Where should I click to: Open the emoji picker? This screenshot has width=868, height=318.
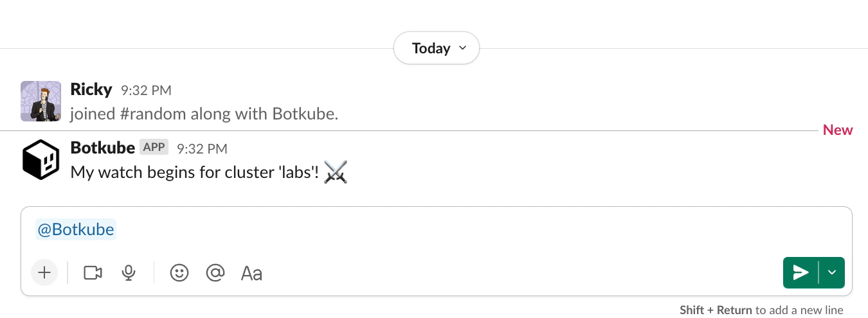pos(179,273)
